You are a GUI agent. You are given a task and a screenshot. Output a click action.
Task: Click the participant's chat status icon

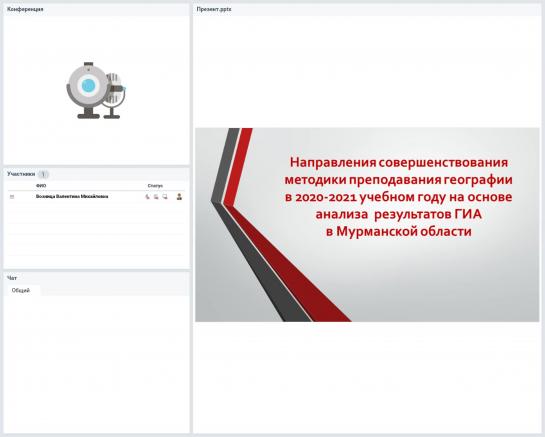(x=165, y=197)
